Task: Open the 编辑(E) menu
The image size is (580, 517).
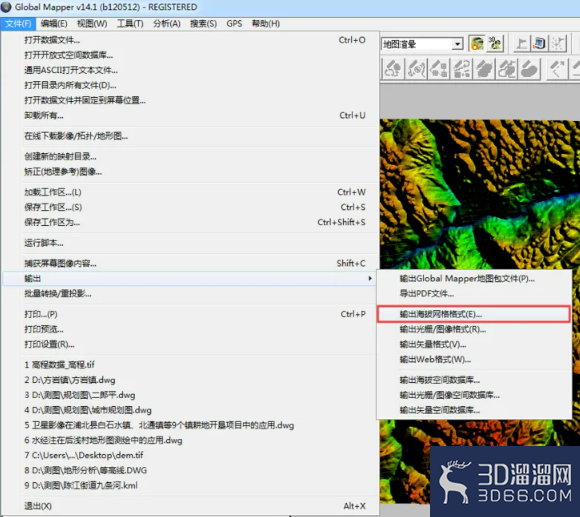Action: tap(54, 24)
